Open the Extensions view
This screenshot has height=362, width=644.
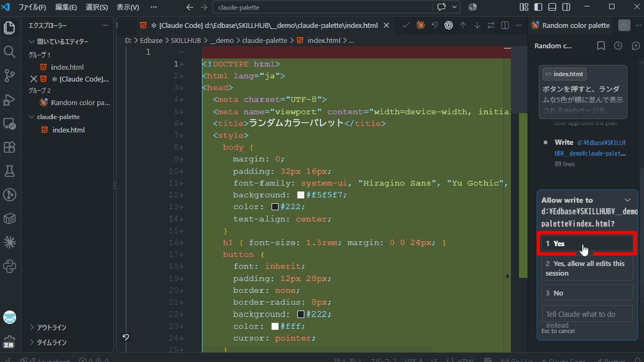click(9, 147)
